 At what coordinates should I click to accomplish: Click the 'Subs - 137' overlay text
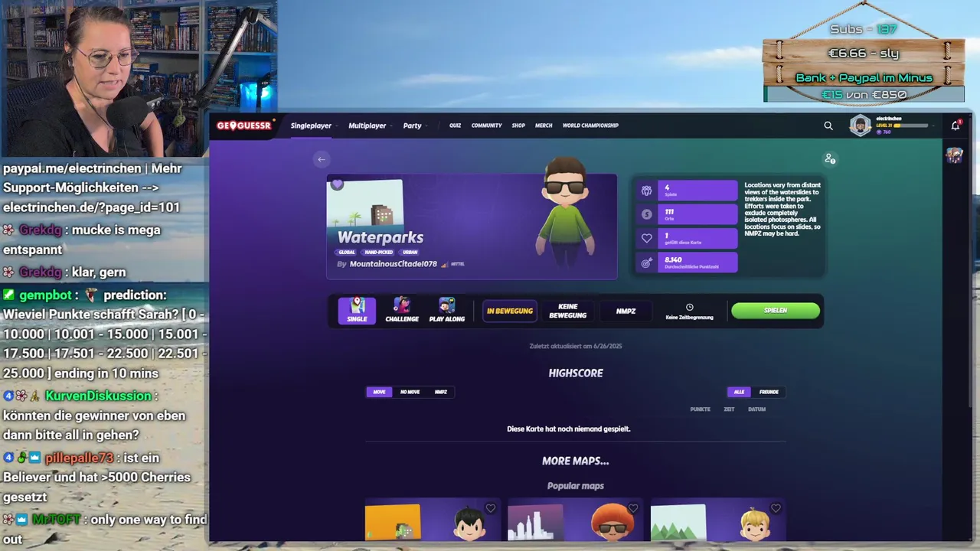pyautogui.click(x=864, y=29)
